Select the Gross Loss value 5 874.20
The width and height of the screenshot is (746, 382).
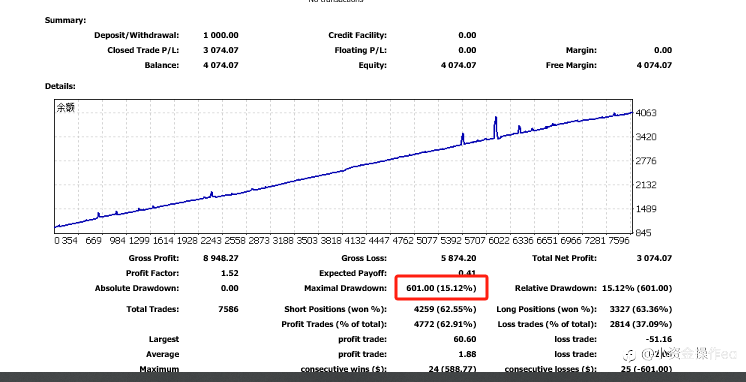[x=459, y=258]
